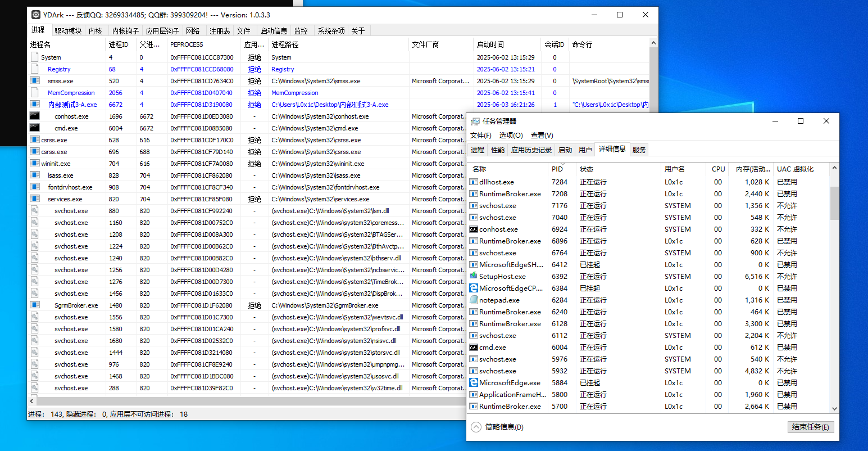Click the conhost.exe icon in YDArk list

point(35,116)
